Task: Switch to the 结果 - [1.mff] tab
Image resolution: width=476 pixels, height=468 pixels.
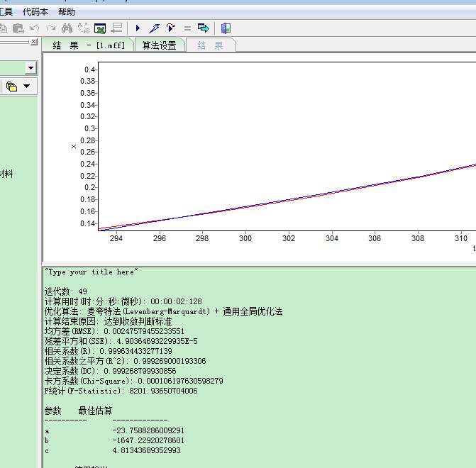Action: click(89, 45)
